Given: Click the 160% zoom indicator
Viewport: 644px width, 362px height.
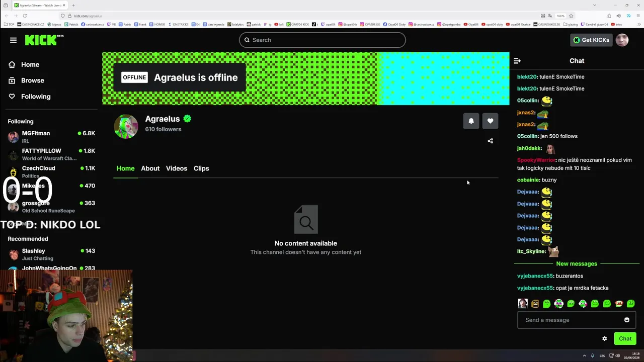Looking at the screenshot, I should (x=560, y=16).
